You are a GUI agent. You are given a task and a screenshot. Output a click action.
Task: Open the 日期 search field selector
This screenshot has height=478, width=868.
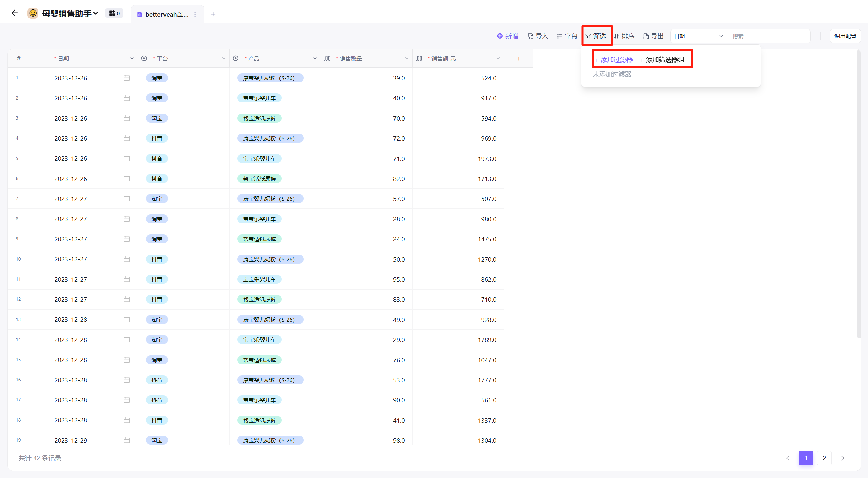pyautogui.click(x=699, y=36)
